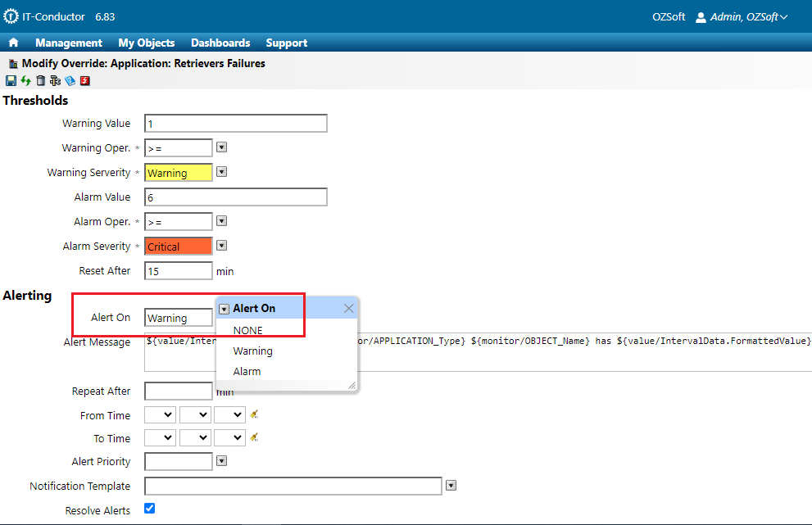This screenshot has width=812, height=525.
Task: Clear From Time using broom icon
Action: coord(254,414)
